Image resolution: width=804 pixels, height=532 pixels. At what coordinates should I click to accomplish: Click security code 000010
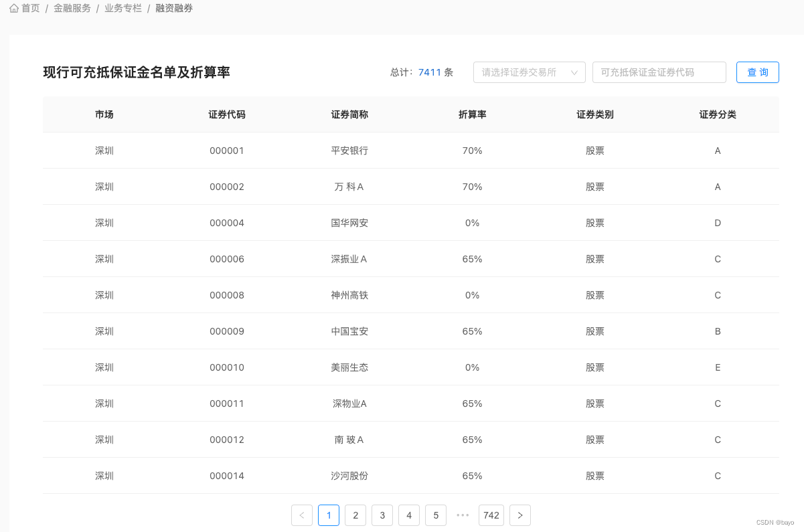227,367
